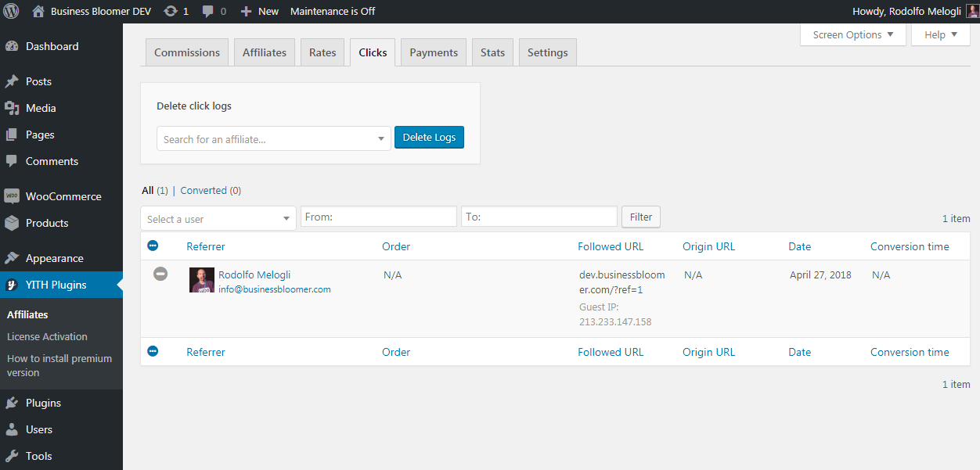Click the Media icon in sidebar

pos(12,108)
